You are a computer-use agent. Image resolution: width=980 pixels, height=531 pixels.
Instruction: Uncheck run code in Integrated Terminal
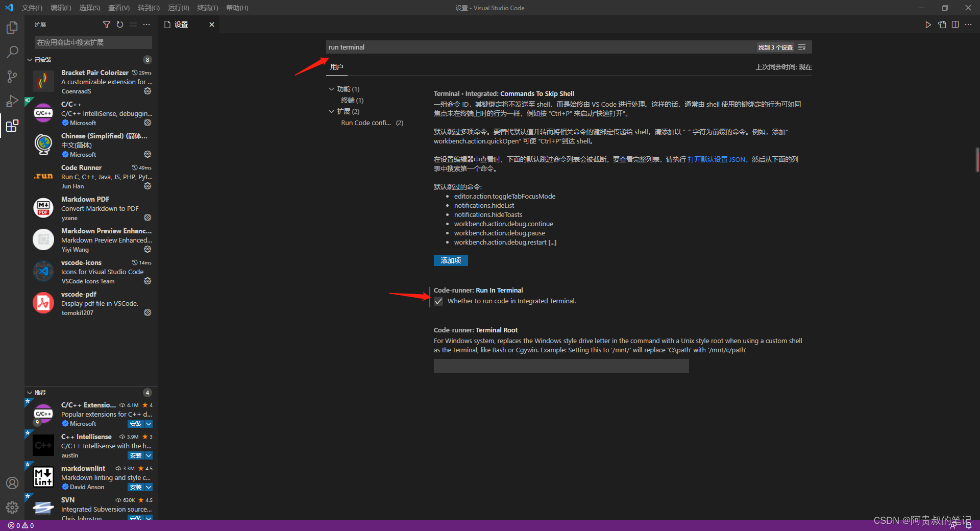click(438, 301)
